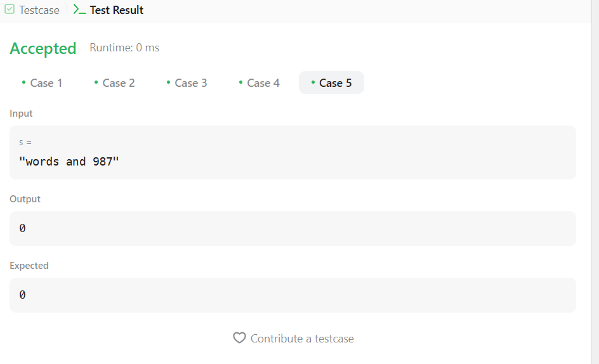
Task: Click the Output box showing 0
Action: coord(293,228)
